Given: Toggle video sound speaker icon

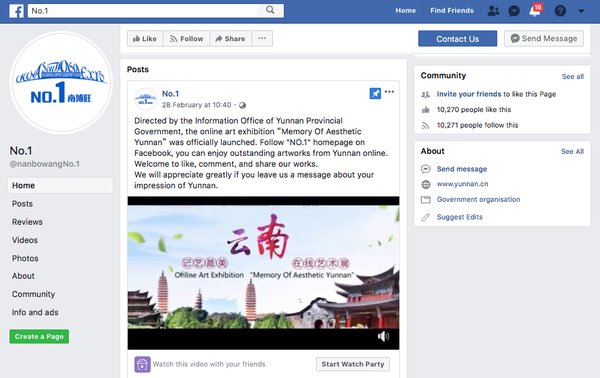Looking at the screenshot, I should click(383, 336).
